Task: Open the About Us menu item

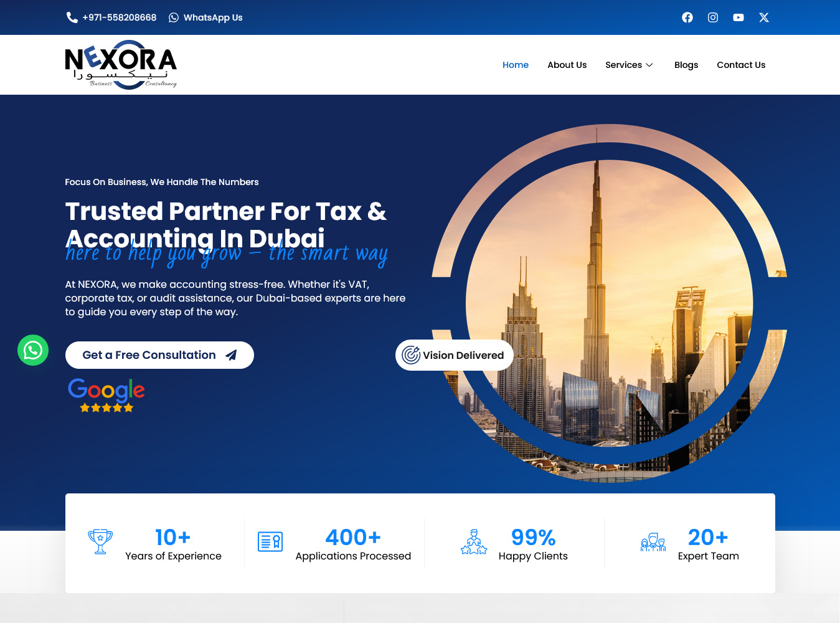Action: 567,65
